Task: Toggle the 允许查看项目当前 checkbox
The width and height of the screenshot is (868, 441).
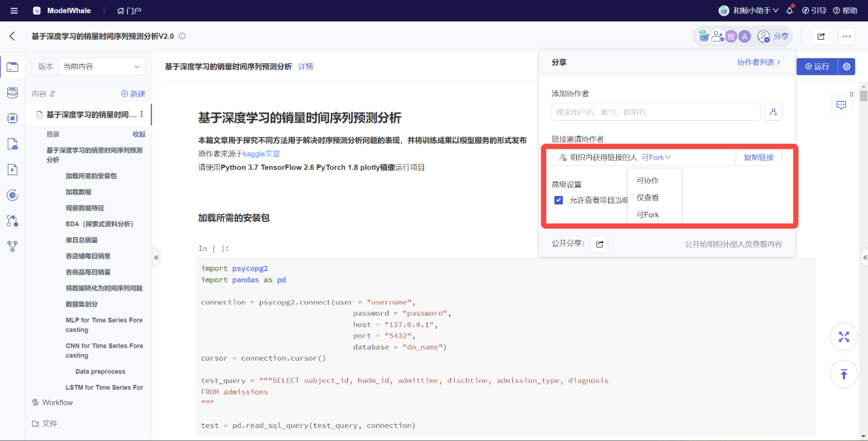Action: [559, 201]
